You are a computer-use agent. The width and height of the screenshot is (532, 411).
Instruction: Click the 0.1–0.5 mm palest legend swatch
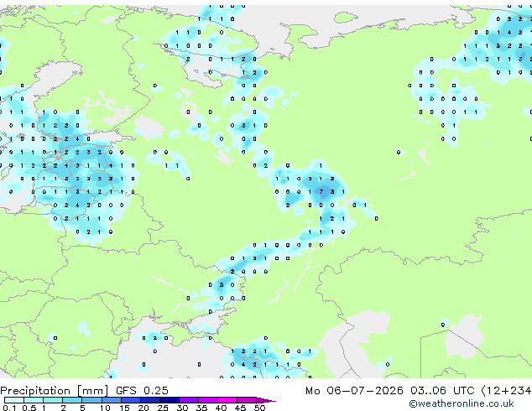point(14,400)
